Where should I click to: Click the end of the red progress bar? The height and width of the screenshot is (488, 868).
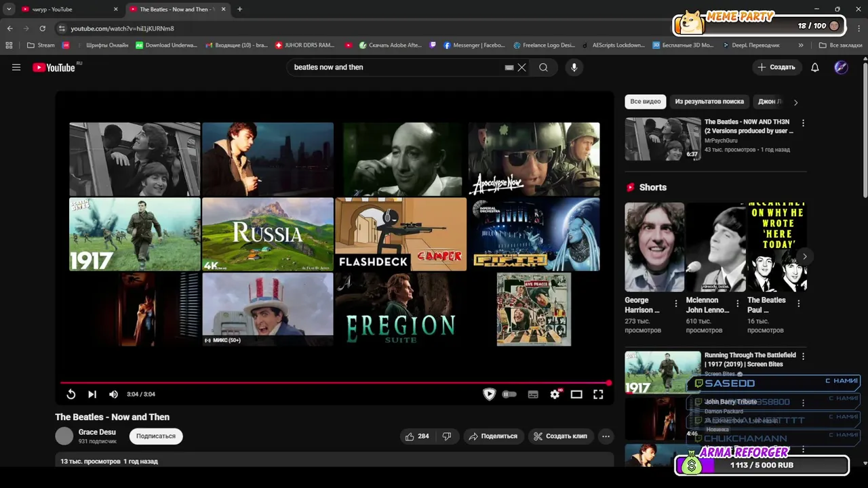[x=609, y=383]
